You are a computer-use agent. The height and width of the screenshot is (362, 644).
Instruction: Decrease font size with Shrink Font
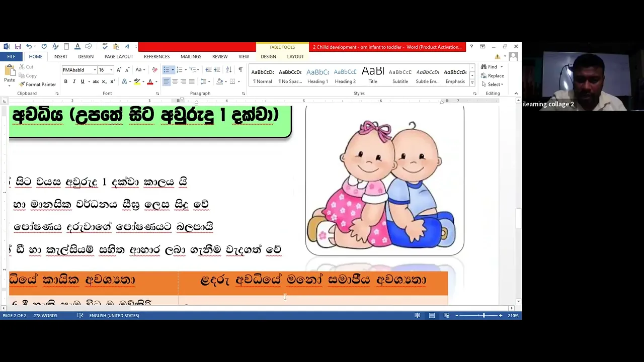click(127, 70)
